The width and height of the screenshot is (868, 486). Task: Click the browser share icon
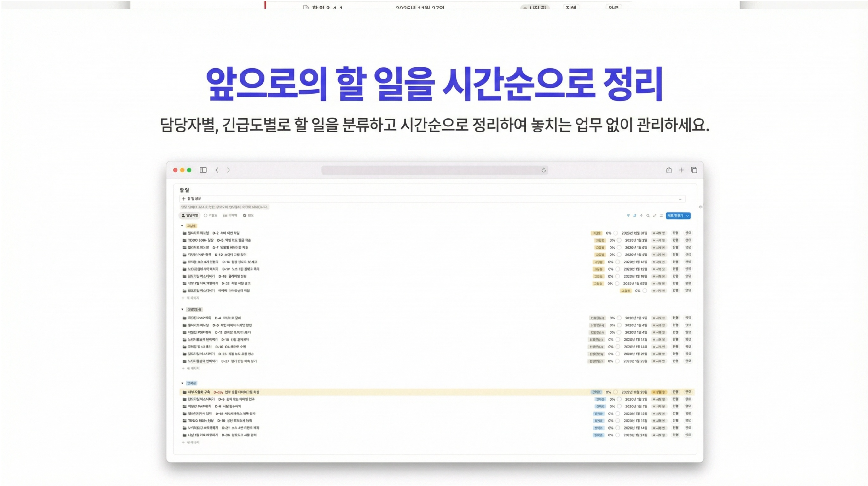[669, 170]
